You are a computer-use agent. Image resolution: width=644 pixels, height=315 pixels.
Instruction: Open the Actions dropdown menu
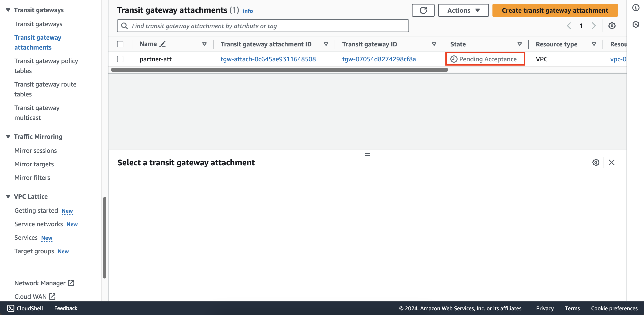[x=463, y=10]
